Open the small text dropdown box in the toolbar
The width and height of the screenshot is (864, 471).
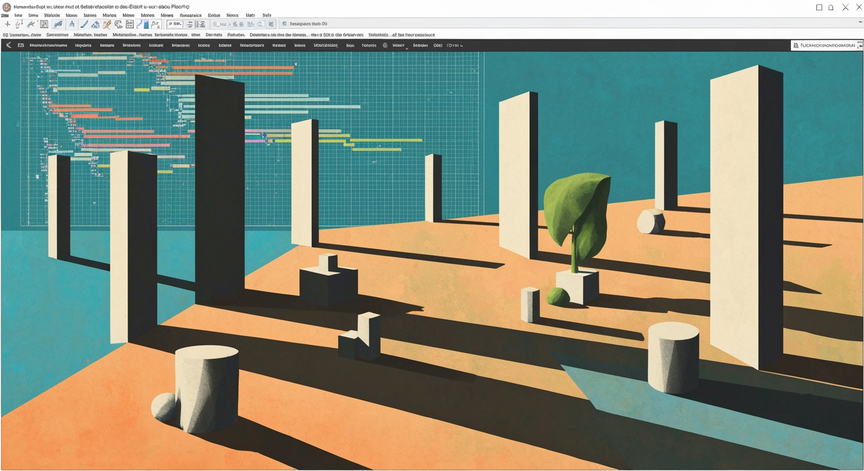(x=175, y=24)
